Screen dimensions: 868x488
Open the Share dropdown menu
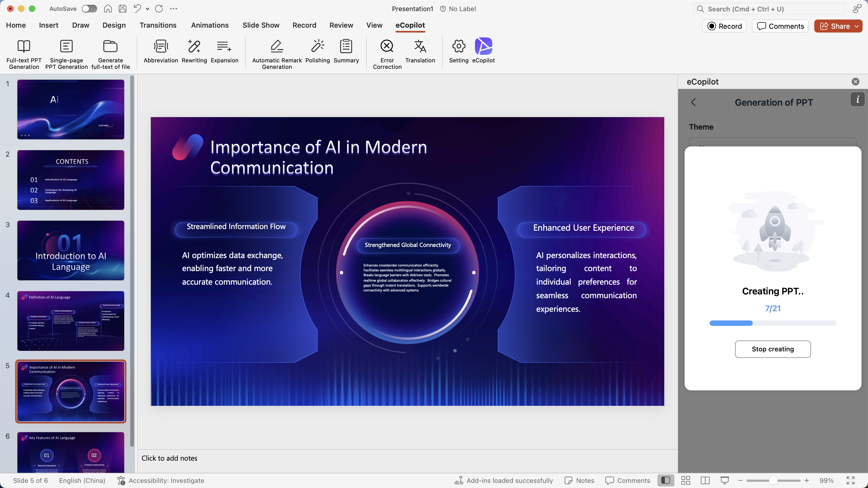click(857, 26)
